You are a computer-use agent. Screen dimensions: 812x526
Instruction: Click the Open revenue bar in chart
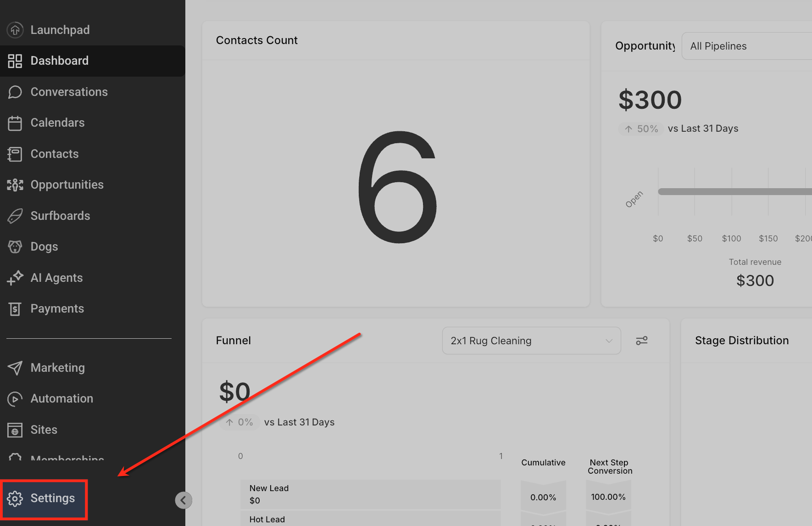[x=735, y=191]
